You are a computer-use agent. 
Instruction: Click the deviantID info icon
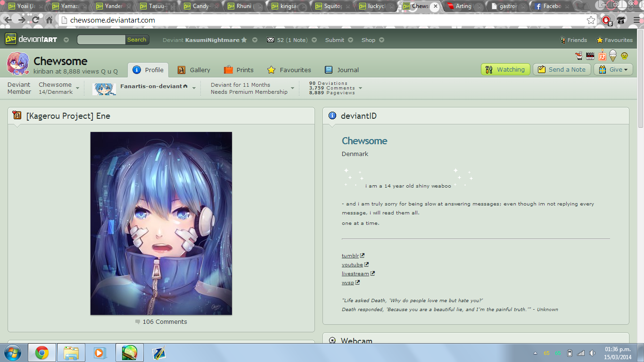click(332, 115)
